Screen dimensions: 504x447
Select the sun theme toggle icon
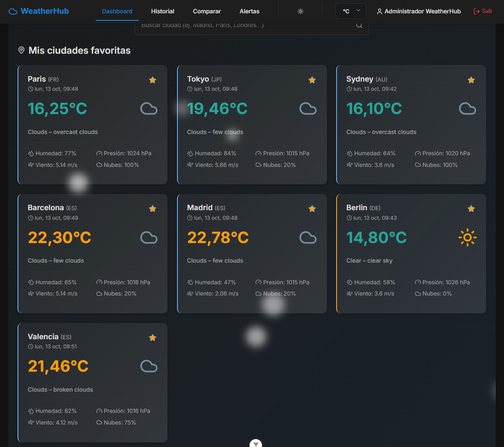[300, 11]
